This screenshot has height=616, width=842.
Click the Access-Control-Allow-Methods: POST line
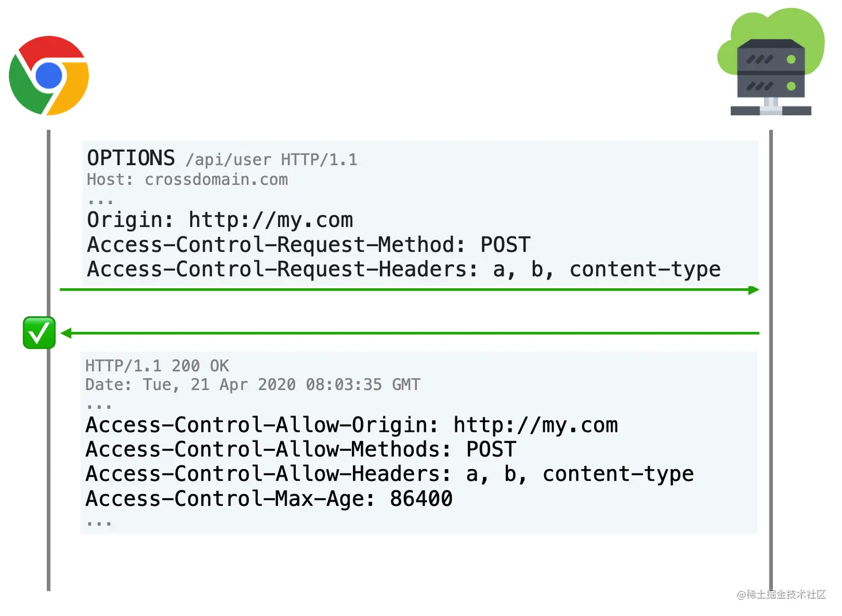pyautogui.click(x=301, y=450)
